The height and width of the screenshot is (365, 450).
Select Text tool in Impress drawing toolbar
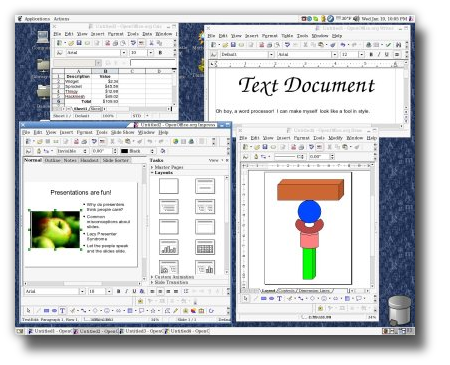[62, 311]
